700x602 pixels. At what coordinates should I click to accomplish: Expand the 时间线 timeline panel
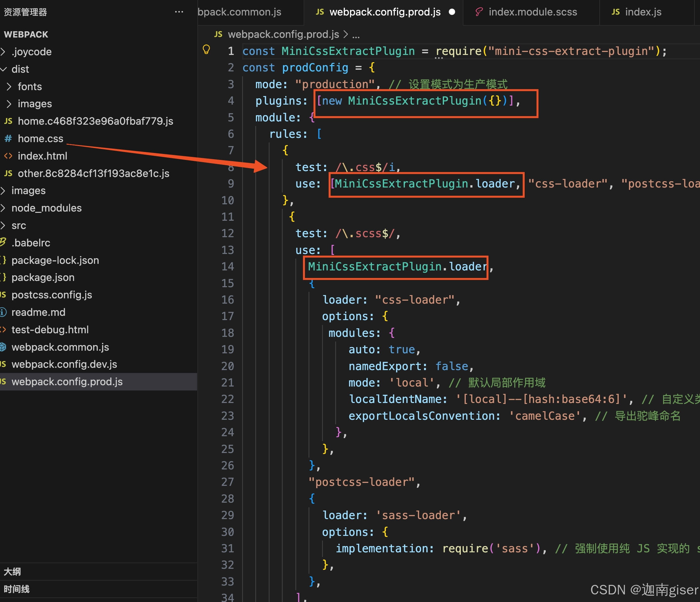pos(16,589)
